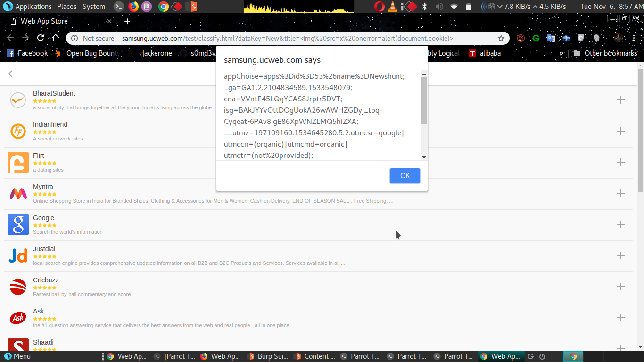Open a new Chrome tab

127,21
